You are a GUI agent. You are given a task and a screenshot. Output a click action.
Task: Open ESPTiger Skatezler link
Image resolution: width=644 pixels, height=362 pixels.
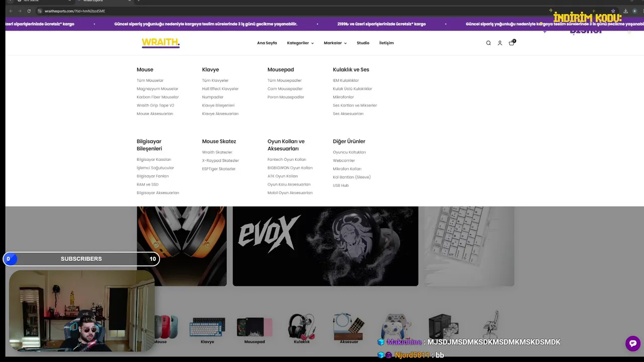click(219, 169)
